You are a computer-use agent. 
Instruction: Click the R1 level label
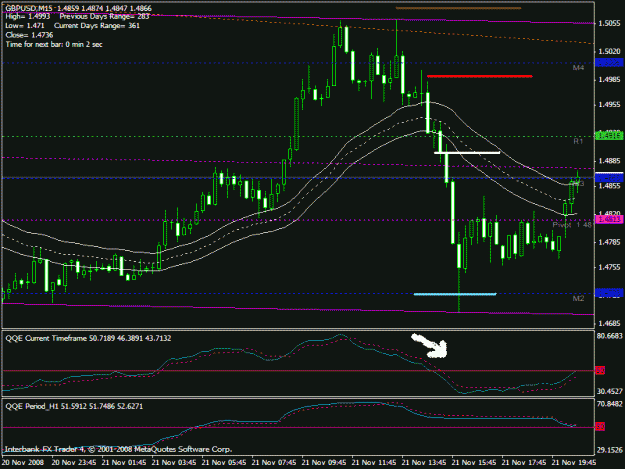click(x=578, y=141)
